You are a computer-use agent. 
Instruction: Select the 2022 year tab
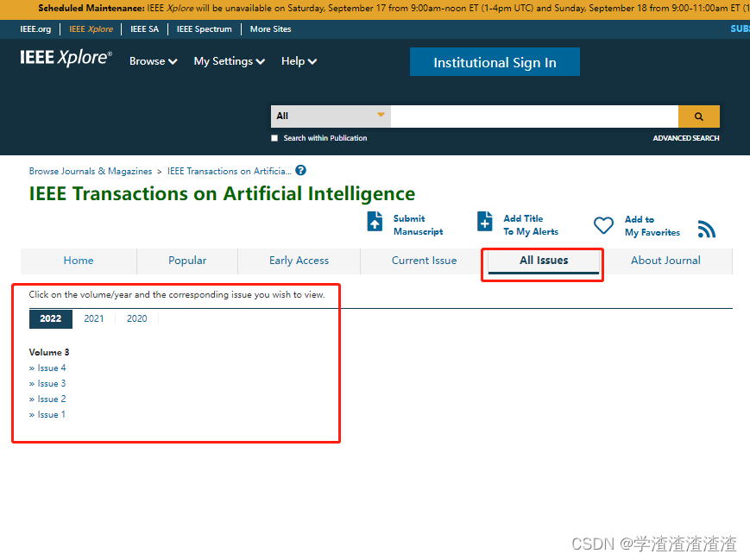point(51,319)
